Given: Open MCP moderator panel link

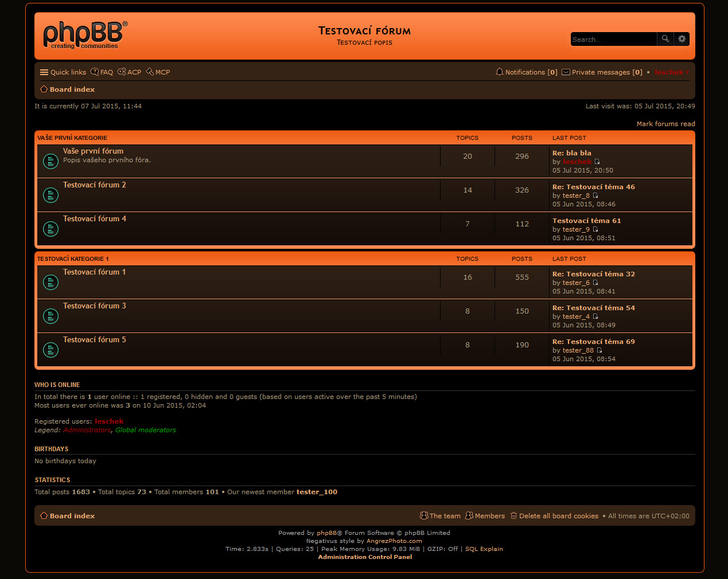Looking at the screenshot, I should [158, 72].
